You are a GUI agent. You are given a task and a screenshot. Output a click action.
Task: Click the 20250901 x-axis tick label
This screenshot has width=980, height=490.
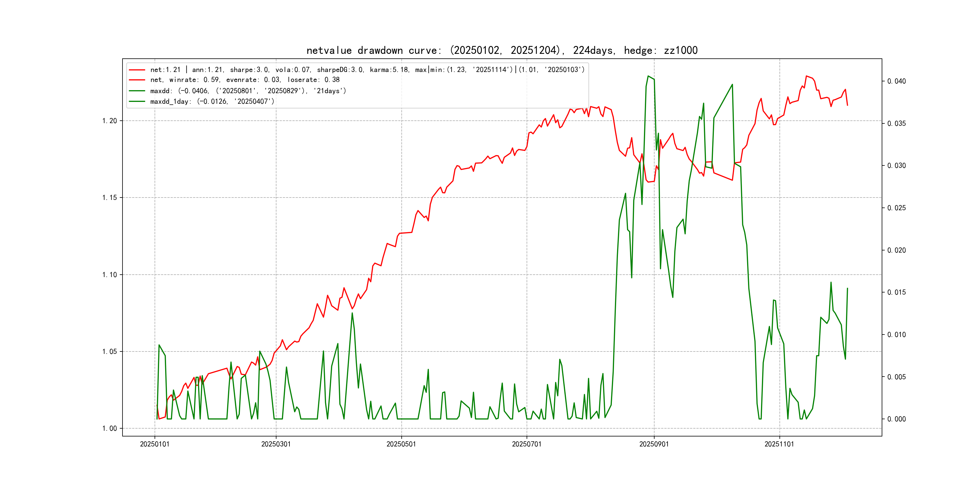[x=654, y=444]
